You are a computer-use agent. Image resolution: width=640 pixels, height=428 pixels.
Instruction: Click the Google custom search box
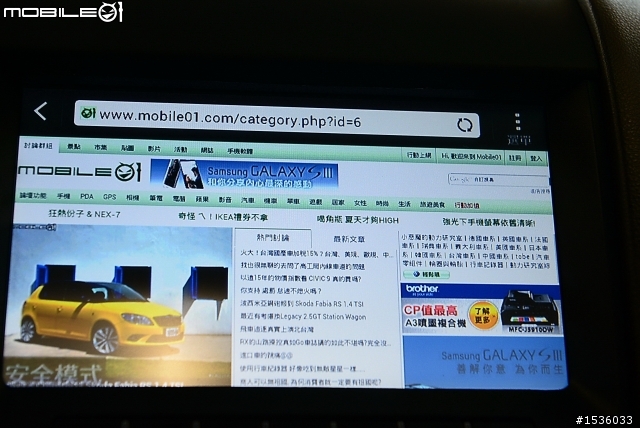coord(498,180)
